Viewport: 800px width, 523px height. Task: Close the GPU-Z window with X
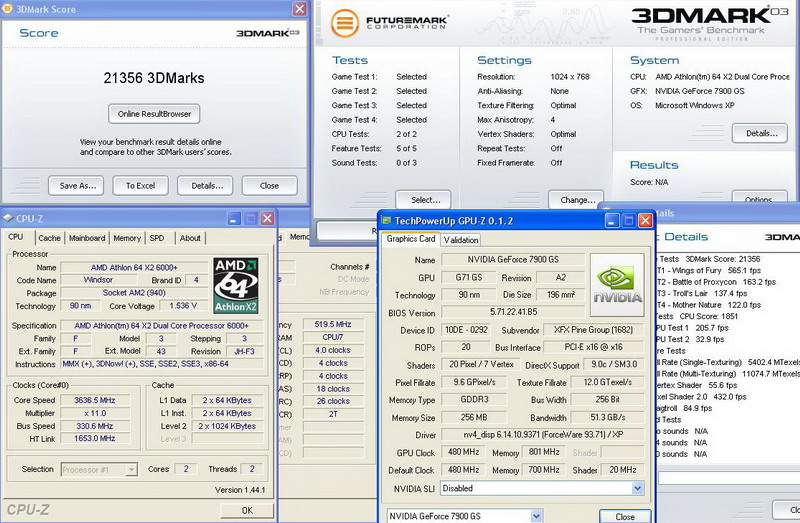pos(645,220)
